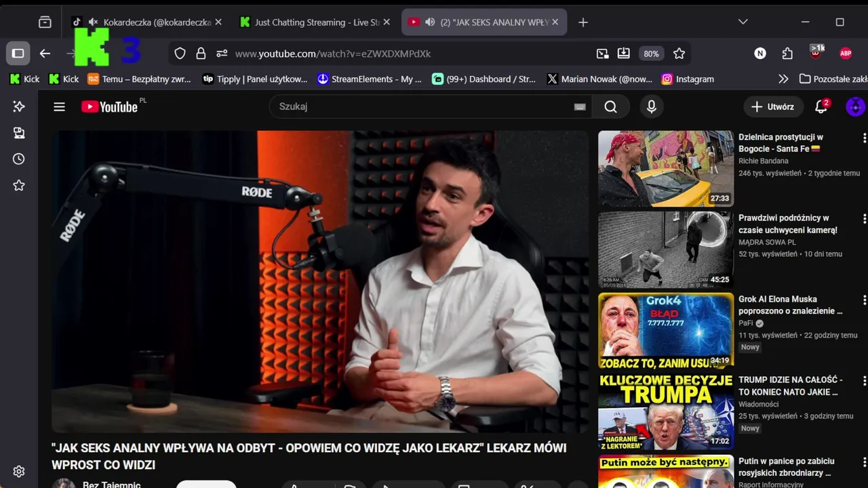
Task: Open the Pozostałe zakładki folder
Action: [x=833, y=79]
